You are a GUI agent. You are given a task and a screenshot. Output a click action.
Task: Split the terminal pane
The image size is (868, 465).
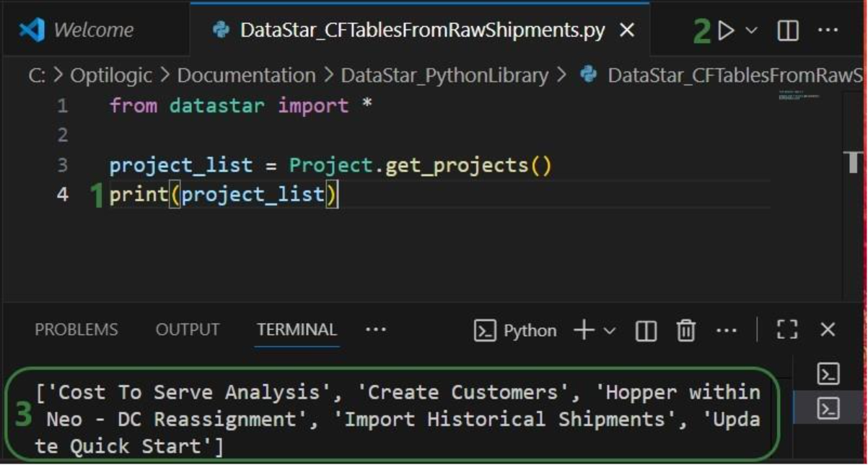[646, 331]
